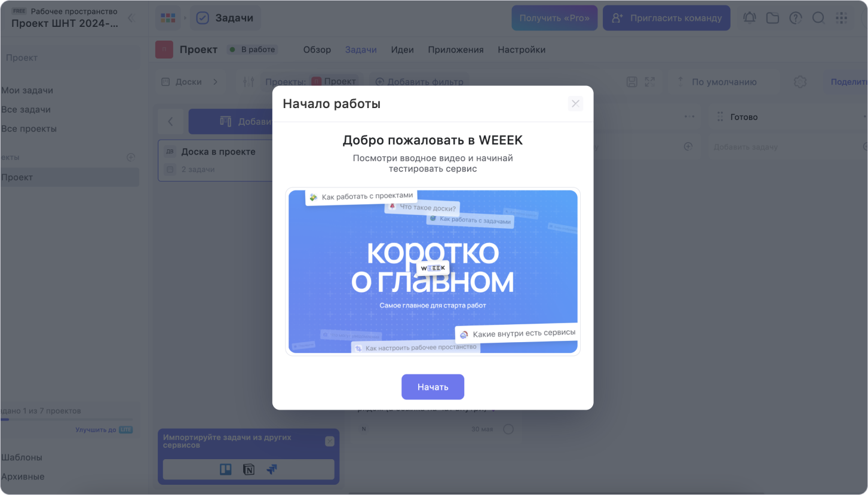Image resolution: width=868 pixels, height=495 pixels.
Task: Switch to the 'Идеи' tab
Action: click(402, 50)
